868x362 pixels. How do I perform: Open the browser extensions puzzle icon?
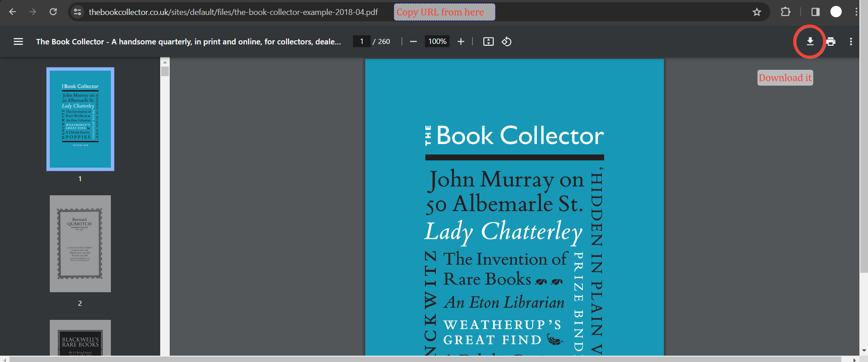pos(786,12)
